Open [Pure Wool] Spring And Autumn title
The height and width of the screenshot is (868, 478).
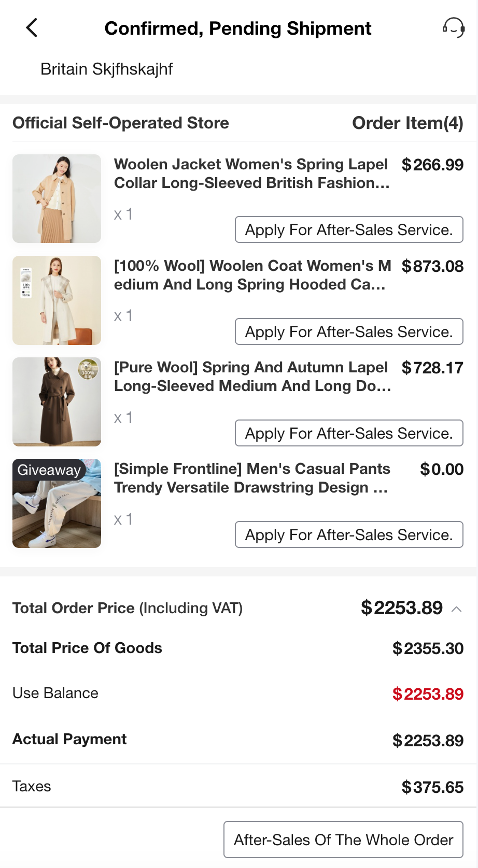tap(251, 377)
